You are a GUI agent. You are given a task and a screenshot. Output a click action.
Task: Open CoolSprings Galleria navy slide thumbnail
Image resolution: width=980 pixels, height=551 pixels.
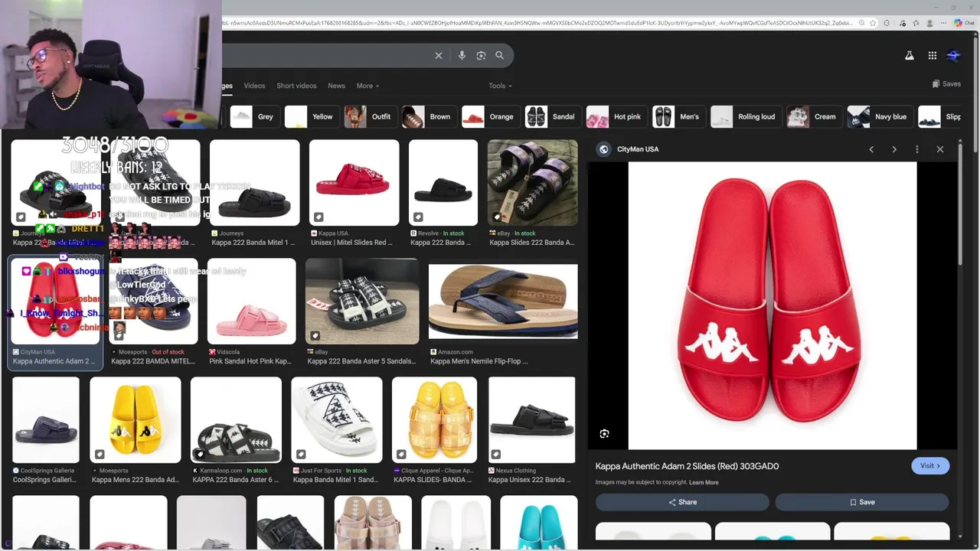tap(45, 420)
